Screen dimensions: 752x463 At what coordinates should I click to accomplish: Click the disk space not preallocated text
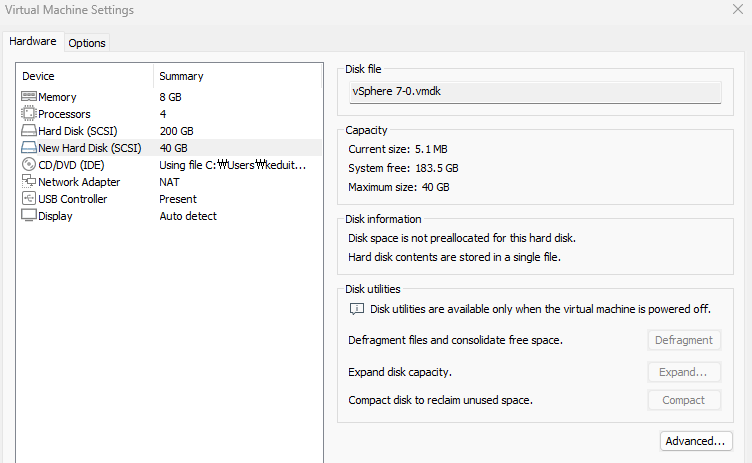tap(462, 238)
